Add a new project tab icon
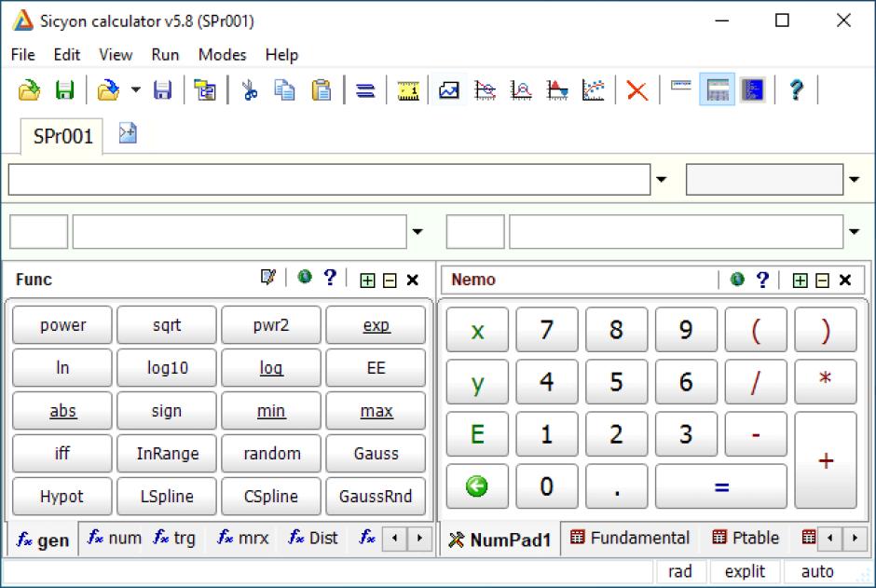876x588 pixels. [x=128, y=133]
